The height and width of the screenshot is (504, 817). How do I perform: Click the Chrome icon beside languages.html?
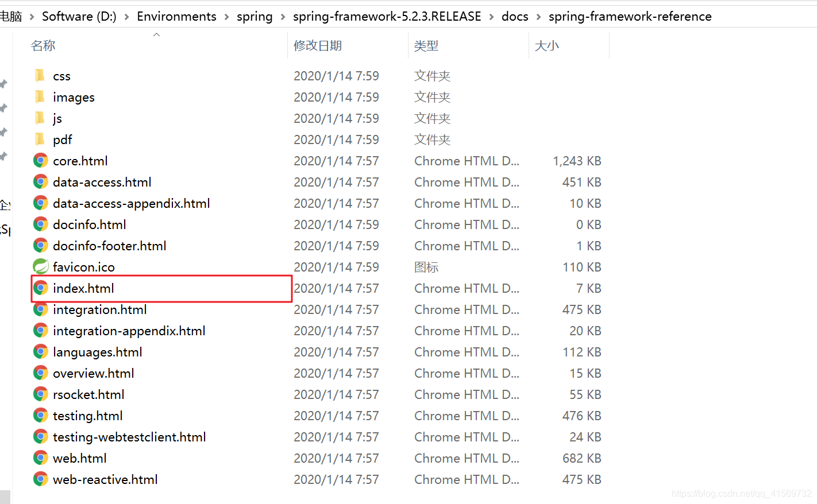point(40,351)
